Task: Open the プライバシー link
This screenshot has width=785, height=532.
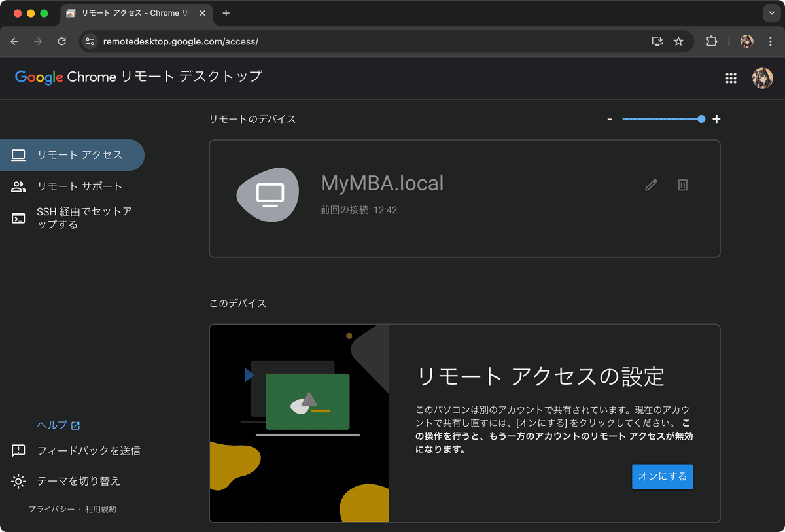Action: pos(51,509)
